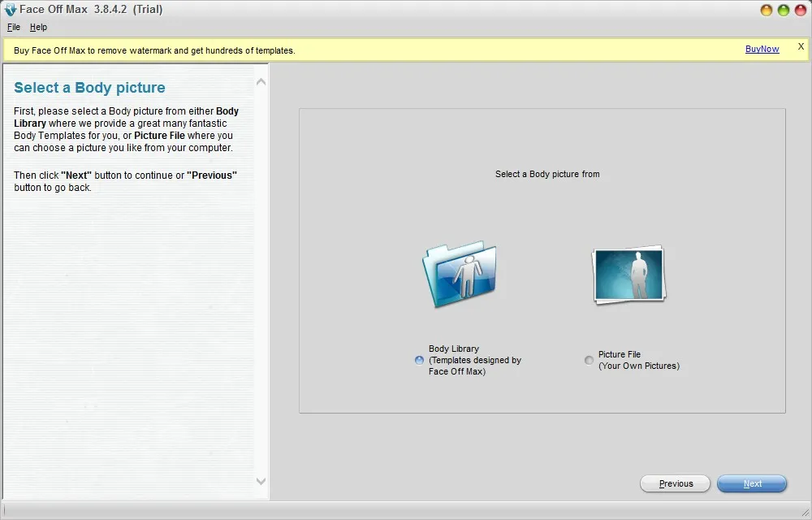This screenshot has height=520, width=812.
Task: Click the 'Select a Body picture' heading
Action: click(x=89, y=88)
